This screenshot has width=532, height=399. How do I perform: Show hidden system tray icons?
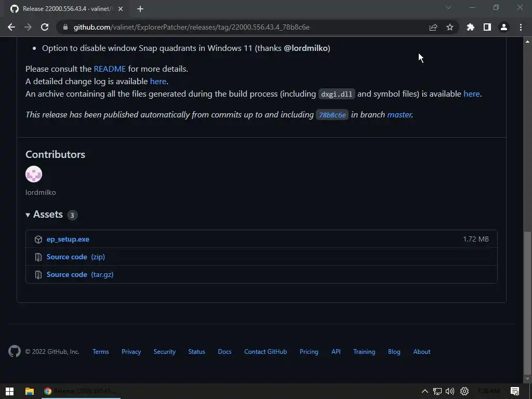[x=424, y=391]
